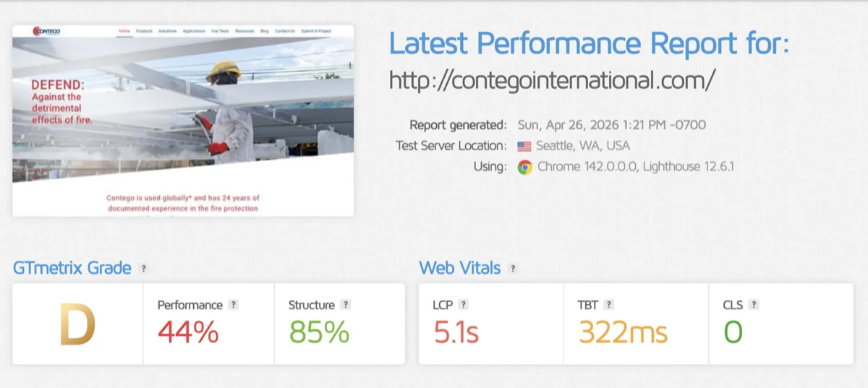Click the Web Vitals heading
This screenshot has width=868, height=388.
pos(460,268)
